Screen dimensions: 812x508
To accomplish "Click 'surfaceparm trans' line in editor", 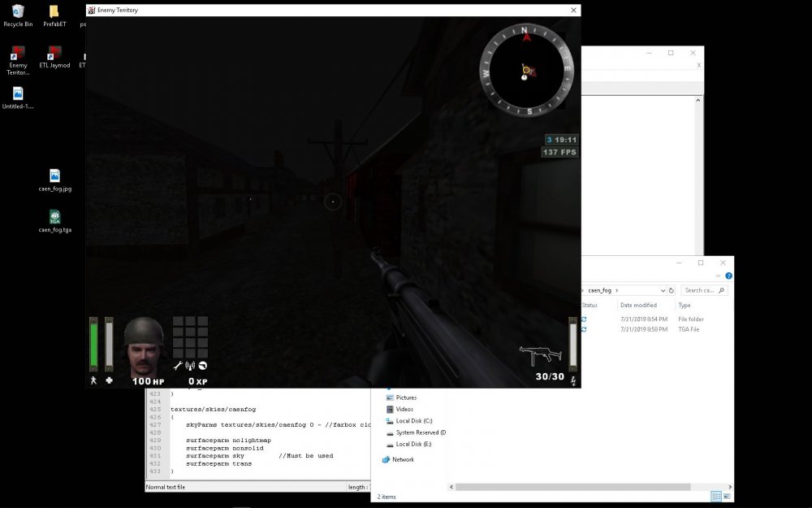I will (218, 463).
